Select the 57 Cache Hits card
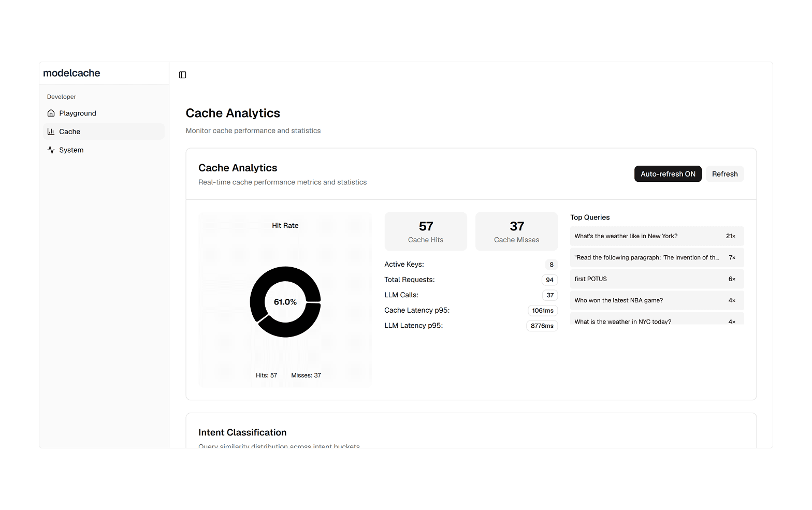The width and height of the screenshot is (812, 510). (x=426, y=231)
